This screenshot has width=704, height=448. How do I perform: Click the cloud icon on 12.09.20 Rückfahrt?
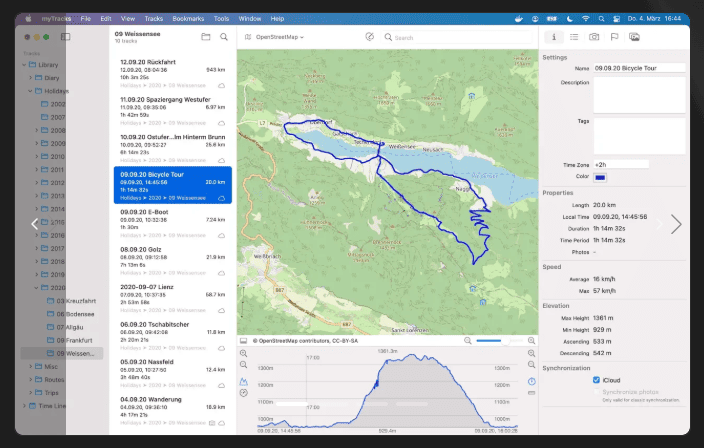coord(221,85)
